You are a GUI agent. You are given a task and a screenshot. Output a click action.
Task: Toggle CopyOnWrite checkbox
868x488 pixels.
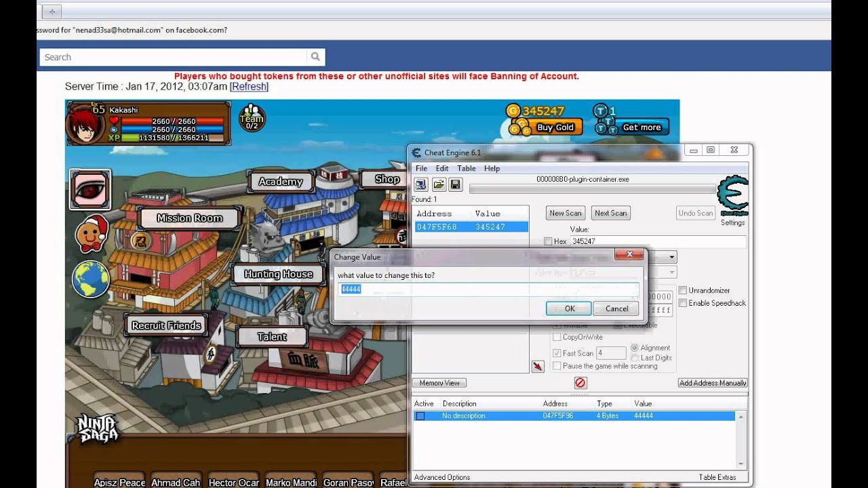pyautogui.click(x=557, y=337)
